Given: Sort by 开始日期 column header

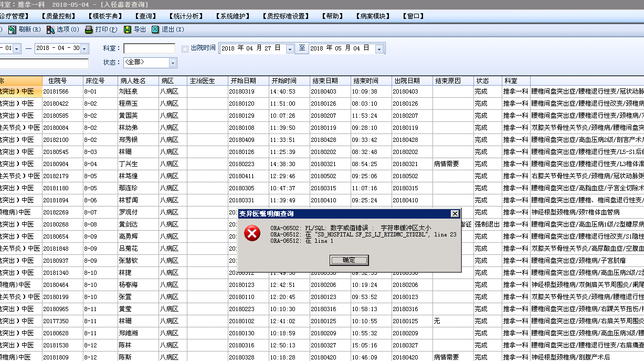Looking at the screenshot, I should point(248,81).
